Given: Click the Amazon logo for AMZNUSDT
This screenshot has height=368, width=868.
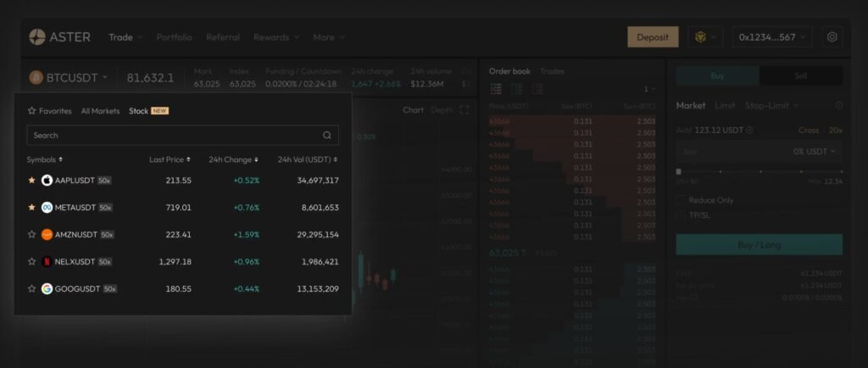Looking at the screenshot, I should pos(47,235).
